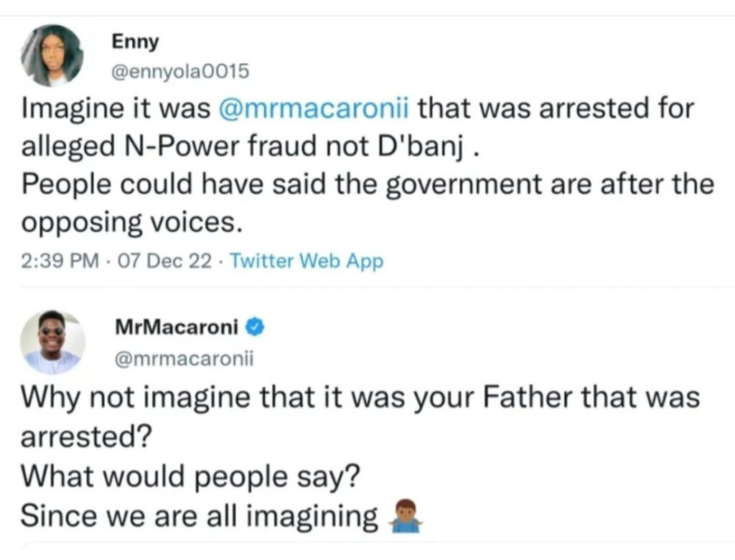Click the shrugging person emoji
The image size is (735, 560).
(403, 515)
